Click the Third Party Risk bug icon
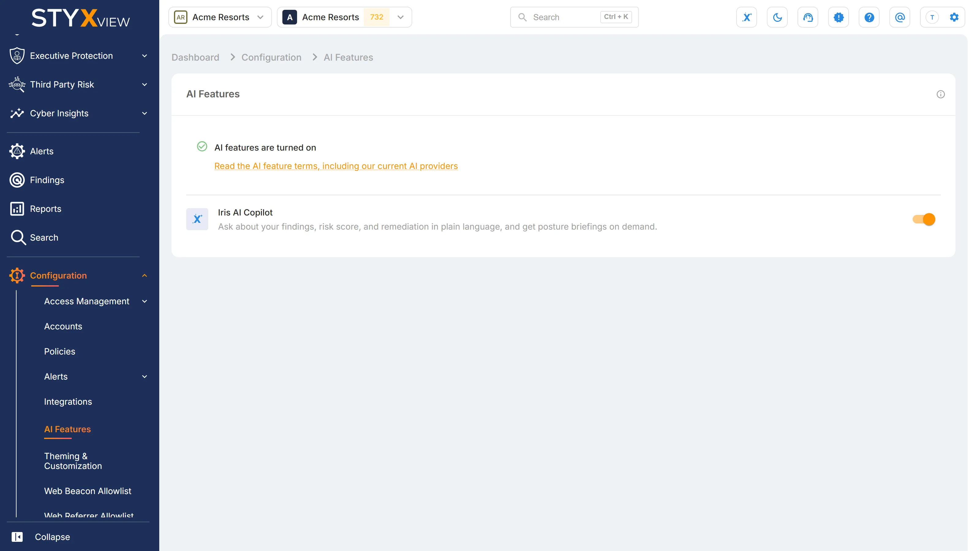This screenshot has width=980, height=551. tap(17, 84)
